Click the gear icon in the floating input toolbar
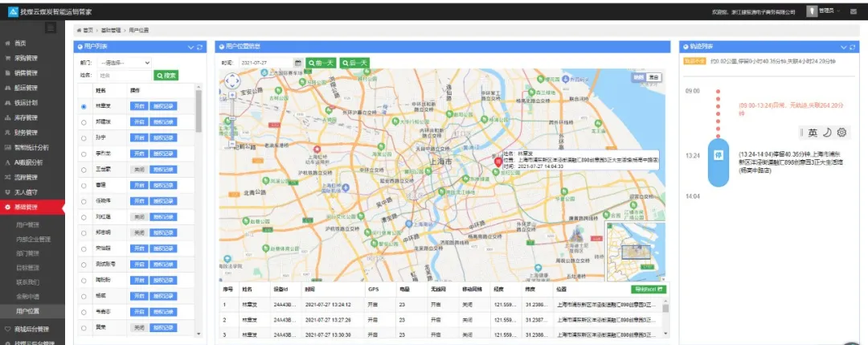The width and height of the screenshot is (868, 345). coord(841,133)
